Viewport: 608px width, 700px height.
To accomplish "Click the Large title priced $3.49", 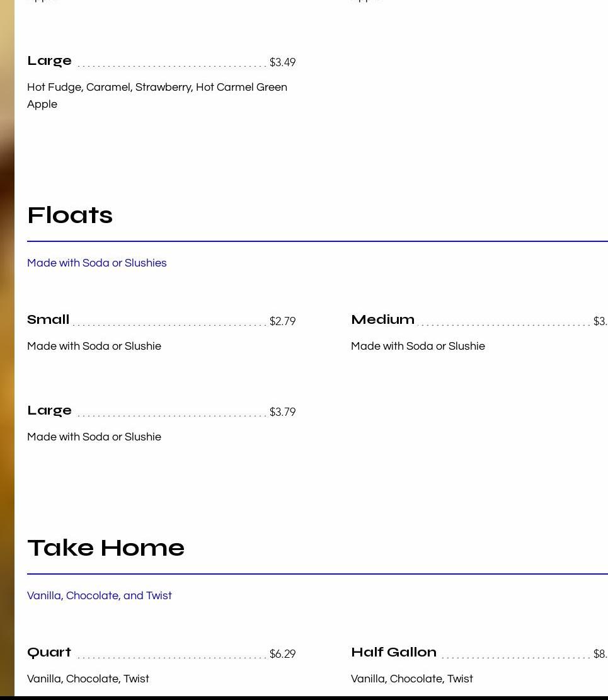I will point(50,61).
